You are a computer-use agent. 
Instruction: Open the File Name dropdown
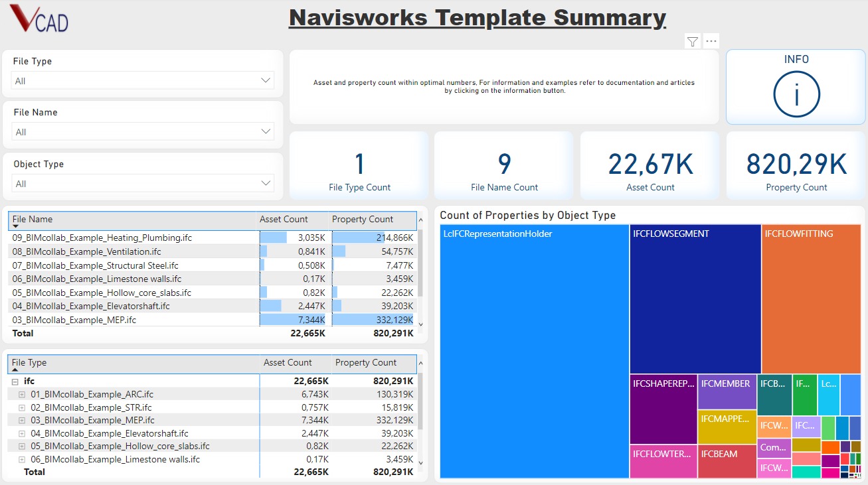[x=143, y=131]
